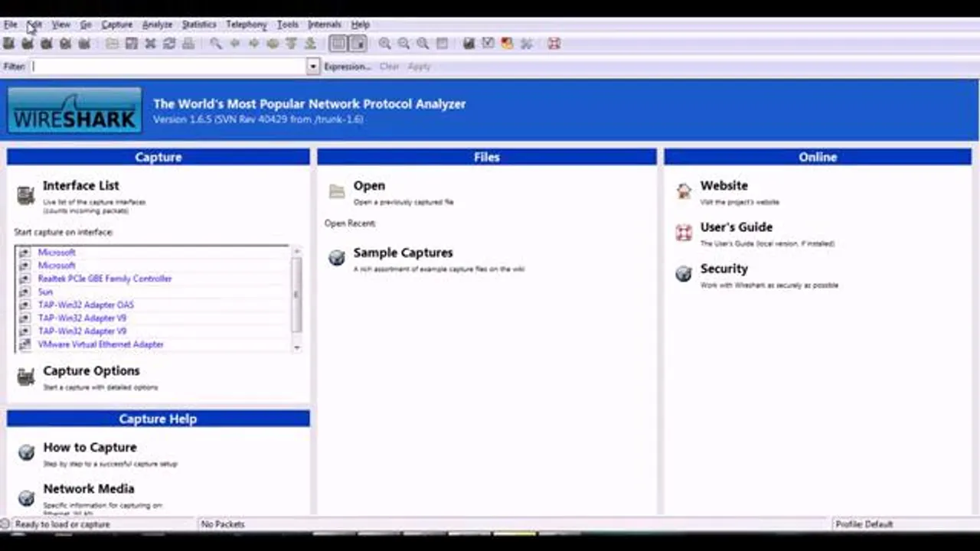Screen dimensions: 980x551
Task: Open the How to Capture guide
Action: click(x=90, y=447)
